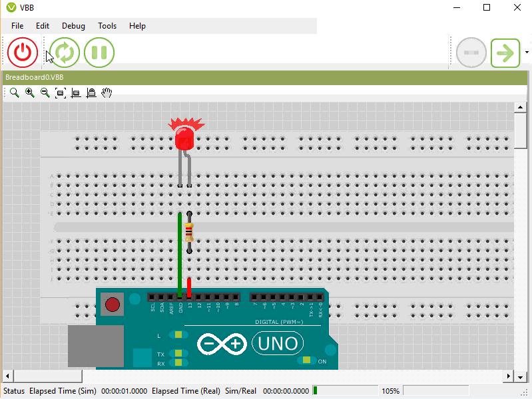Zoom out of the breadboard
The image size is (532, 399).
(x=45, y=92)
